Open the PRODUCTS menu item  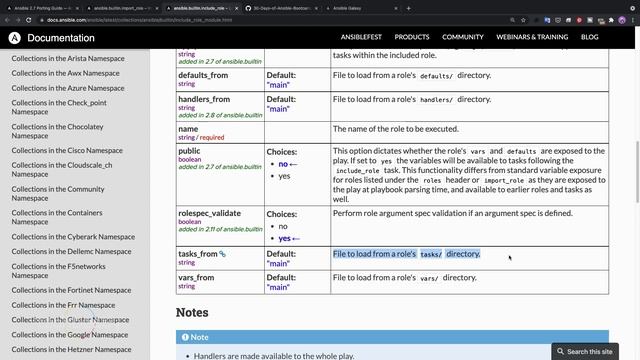click(x=412, y=37)
